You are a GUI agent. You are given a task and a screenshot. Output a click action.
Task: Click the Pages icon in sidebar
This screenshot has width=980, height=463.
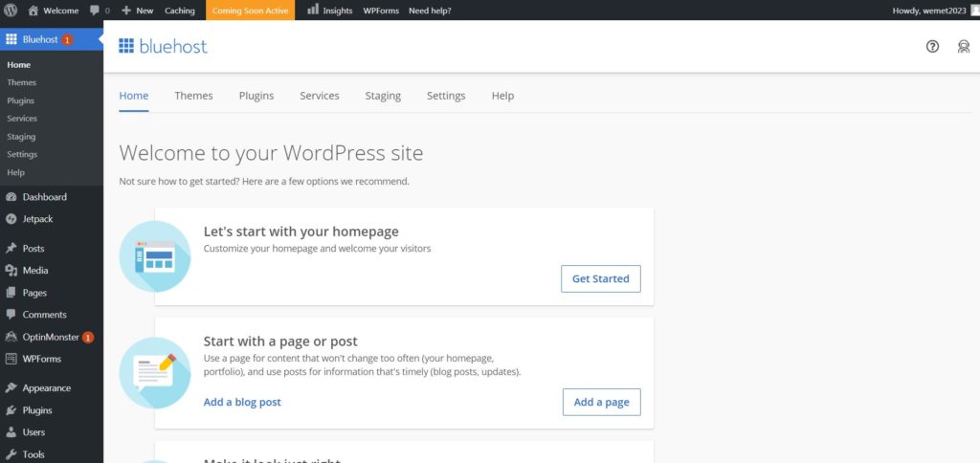click(x=11, y=293)
